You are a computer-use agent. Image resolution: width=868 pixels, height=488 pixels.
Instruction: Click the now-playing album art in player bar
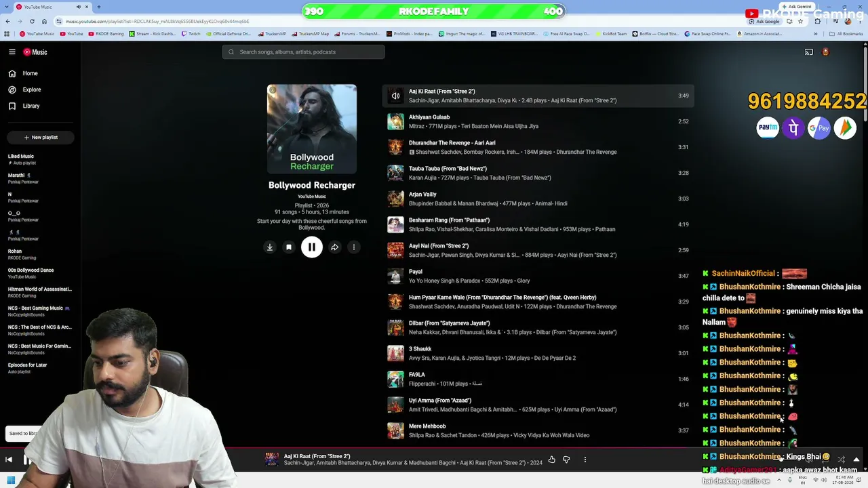click(x=271, y=460)
